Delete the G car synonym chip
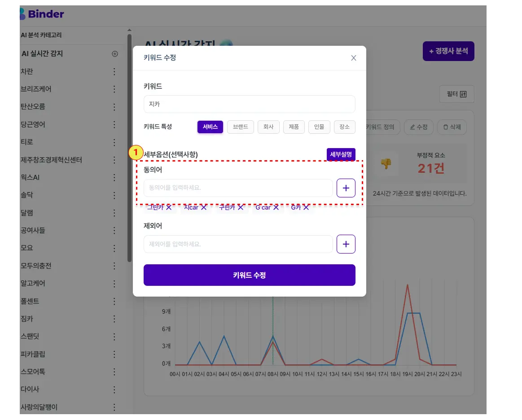 click(276, 207)
